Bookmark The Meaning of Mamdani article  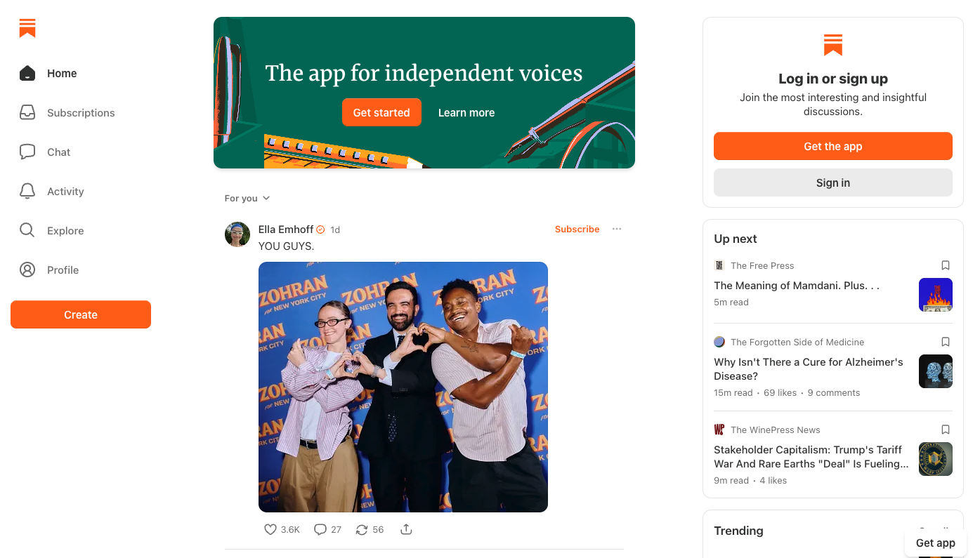(946, 265)
